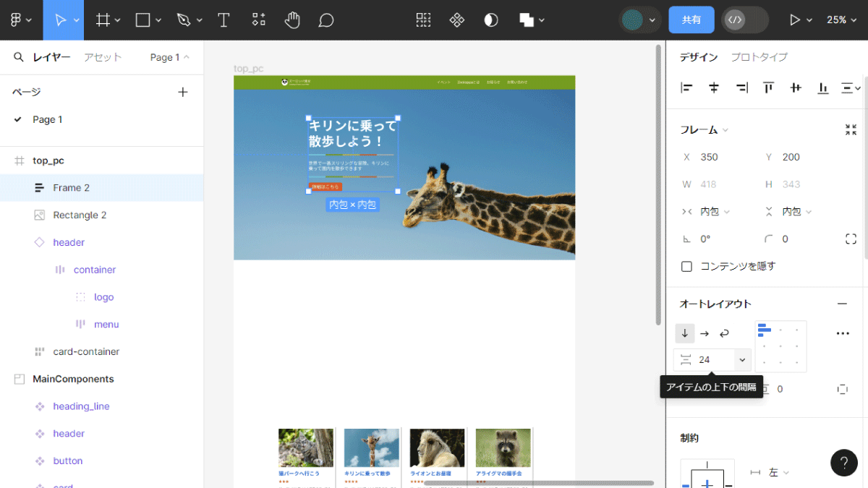The image size is (868, 488).
Task: Select the Rectangle shape tool
Action: pos(143,20)
